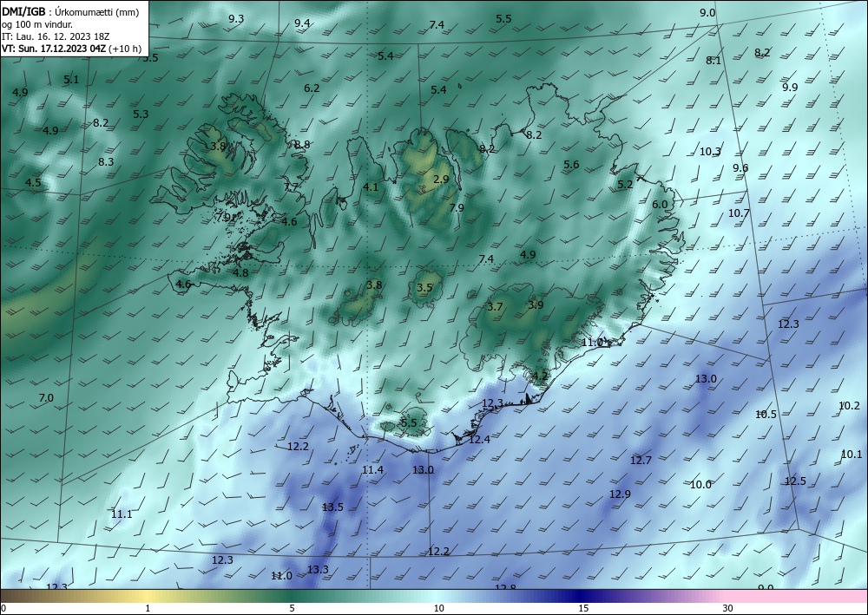Select the 9.6 value label
Screen dimensions: 868x615
click(740, 168)
